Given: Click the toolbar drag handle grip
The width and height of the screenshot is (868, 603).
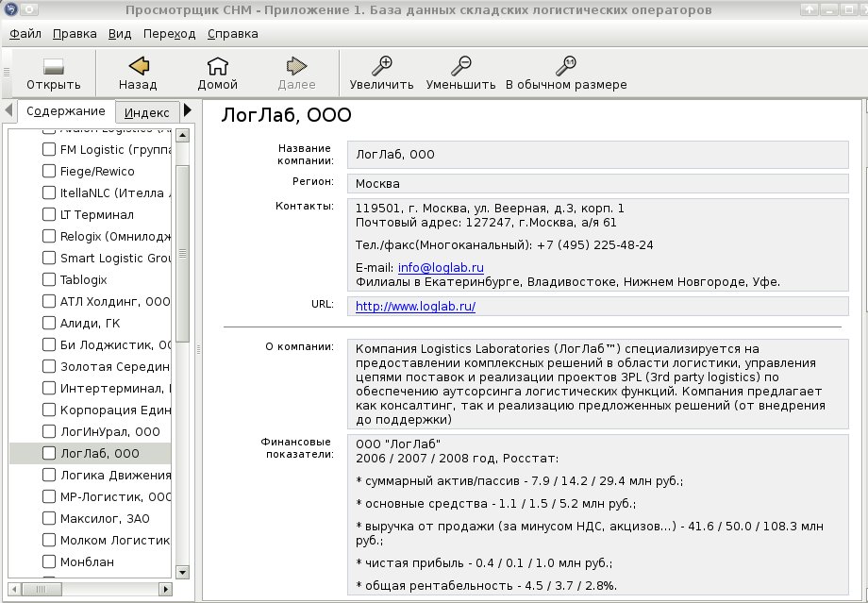Looking at the screenshot, I should pos(7,72).
